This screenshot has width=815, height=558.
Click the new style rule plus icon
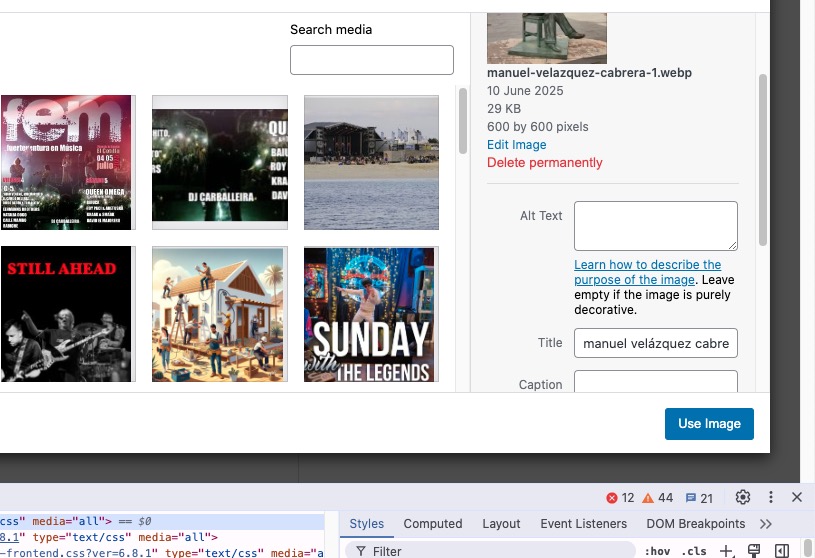point(727,551)
